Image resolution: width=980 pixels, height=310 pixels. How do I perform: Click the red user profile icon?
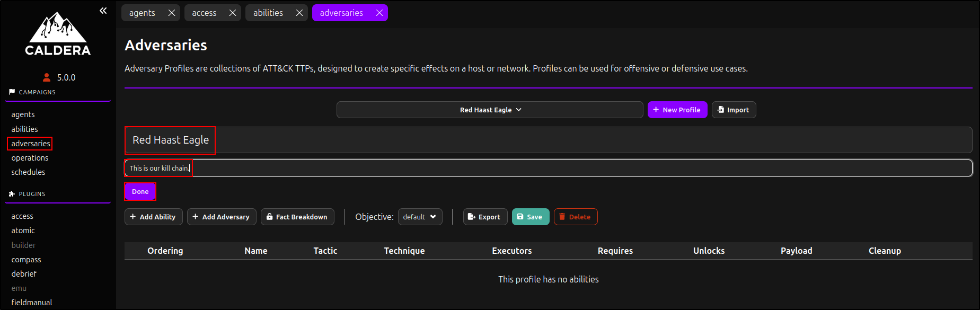[x=47, y=77]
